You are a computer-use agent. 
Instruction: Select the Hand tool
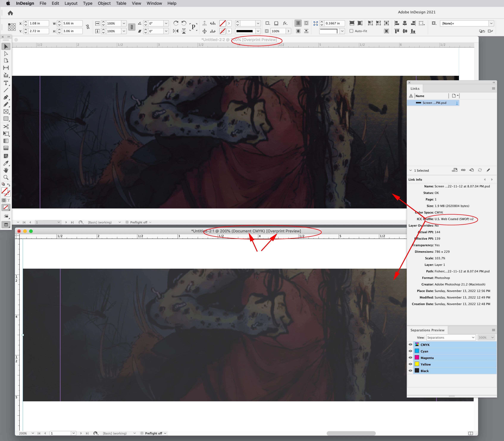click(6, 170)
